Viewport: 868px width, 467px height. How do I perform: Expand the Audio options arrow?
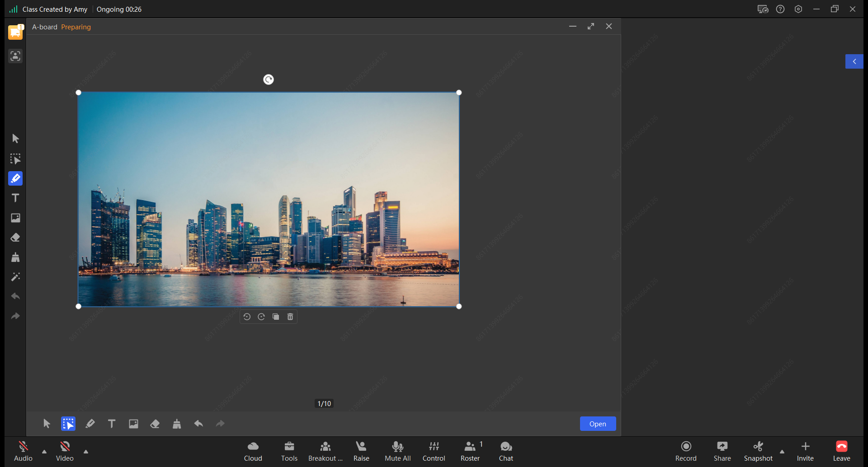click(x=44, y=452)
